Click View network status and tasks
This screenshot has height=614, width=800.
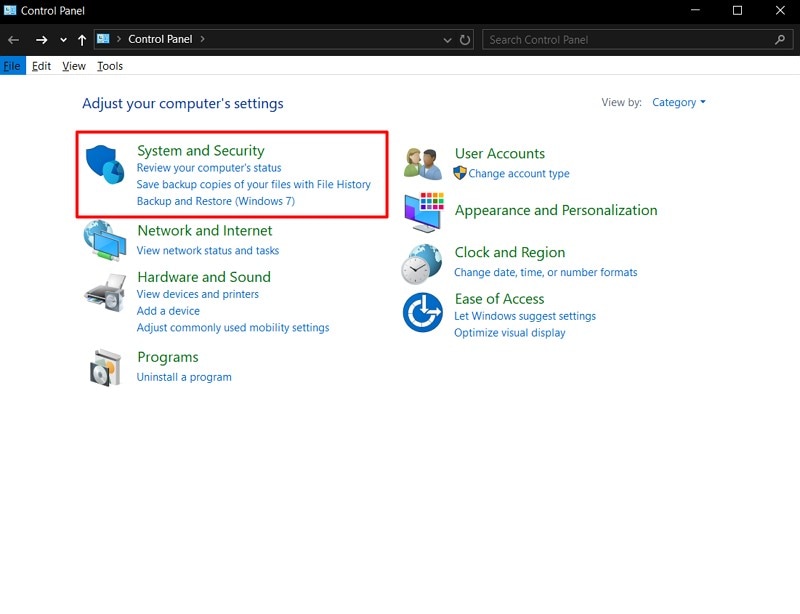[208, 251]
